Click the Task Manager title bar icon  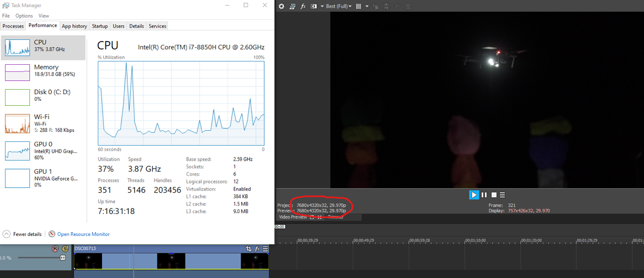[6, 6]
